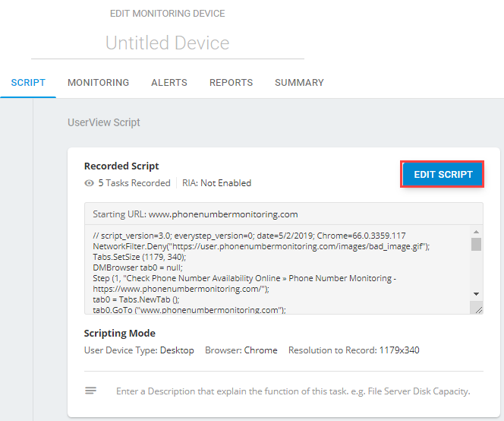Switch to the Script tab
Image resolution: width=504 pixels, height=421 pixels.
click(x=28, y=83)
